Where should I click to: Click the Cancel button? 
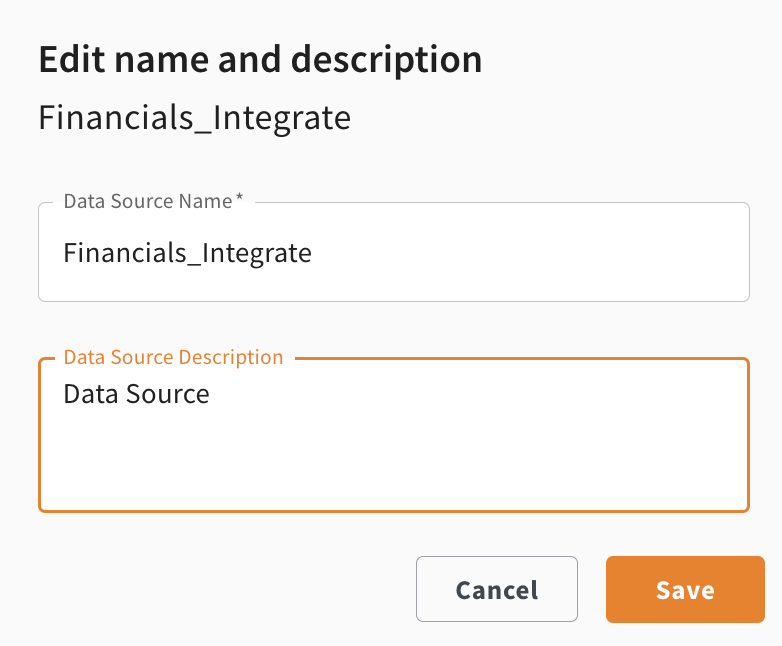[x=497, y=589]
